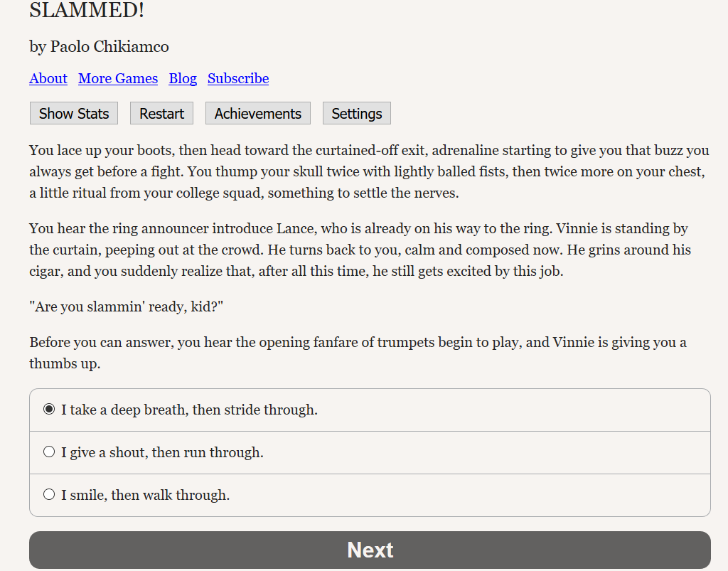Visit the More Games link
Viewport: 728px width, 571px height.
(x=118, y=78)
